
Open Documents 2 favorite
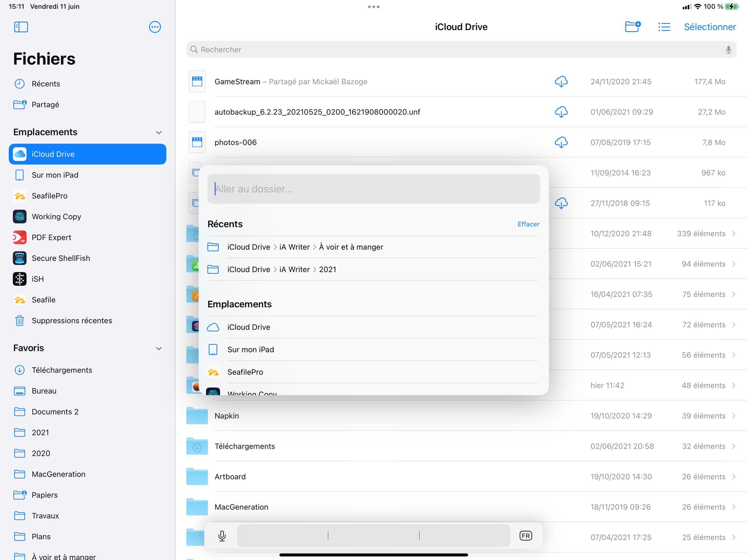[87, 412]
